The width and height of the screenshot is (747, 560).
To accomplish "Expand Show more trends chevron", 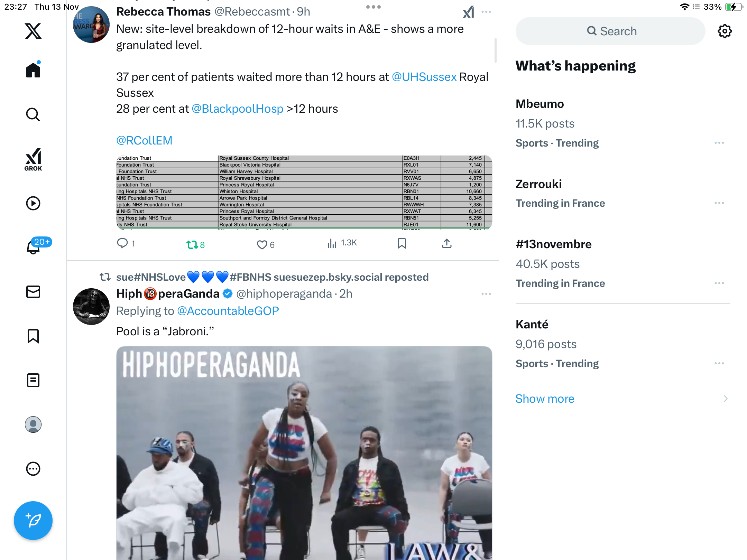I will (726, 399).
